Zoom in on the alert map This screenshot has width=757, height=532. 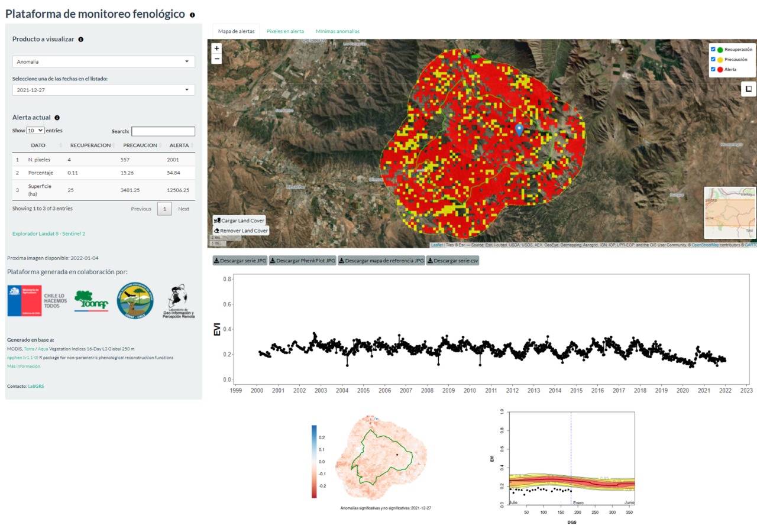(216, 48)
